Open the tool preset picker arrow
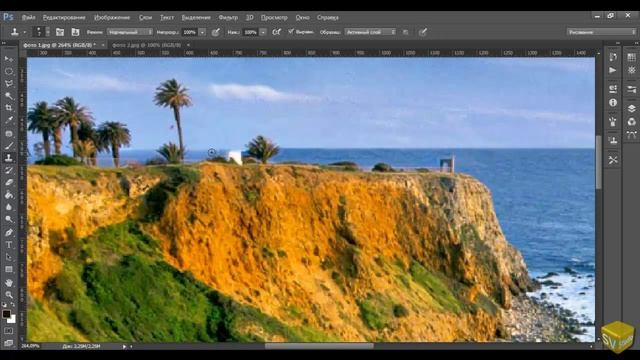 pos(24,32)
